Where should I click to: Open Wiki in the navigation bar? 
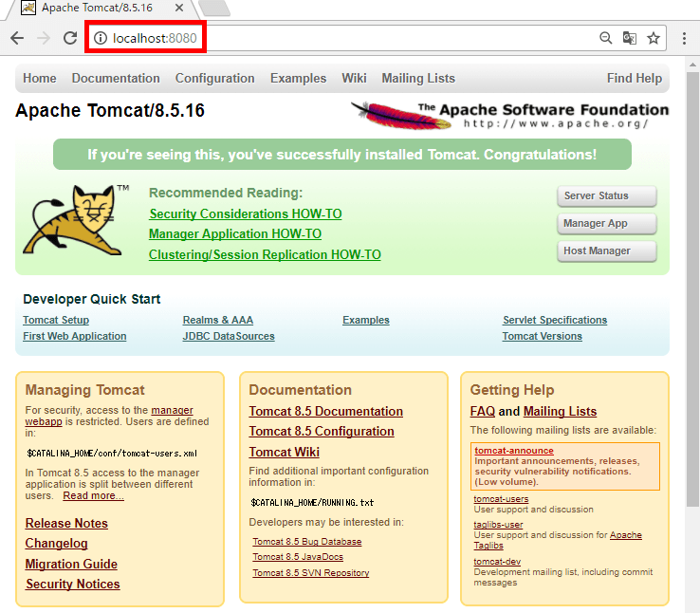354,78
